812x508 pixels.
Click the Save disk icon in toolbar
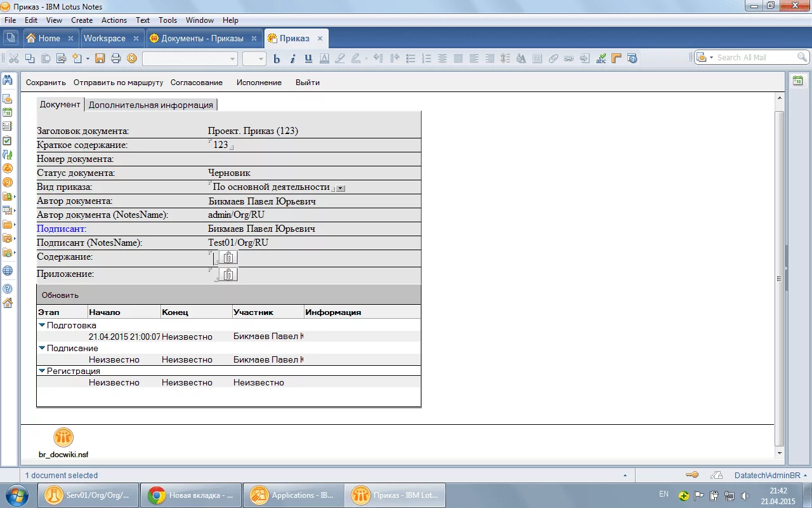click(x=100, y=58)
